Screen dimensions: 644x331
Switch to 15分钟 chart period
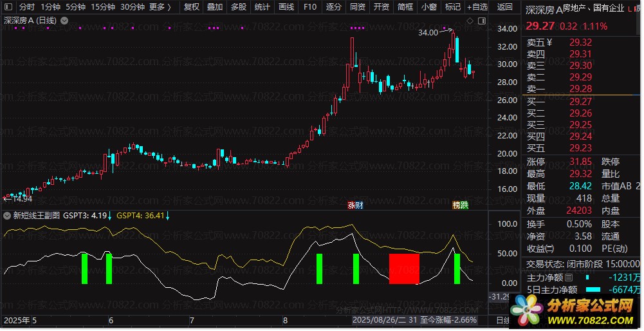pyautogui.click(x=103, y=6)
